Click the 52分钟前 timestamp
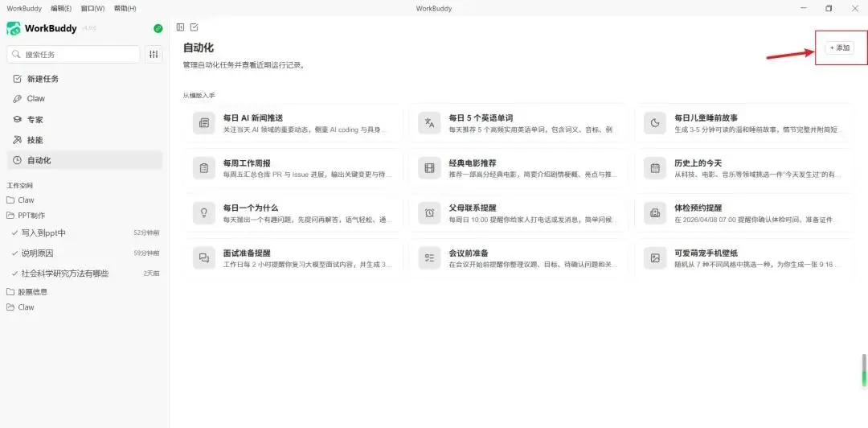 pos(147,233)
